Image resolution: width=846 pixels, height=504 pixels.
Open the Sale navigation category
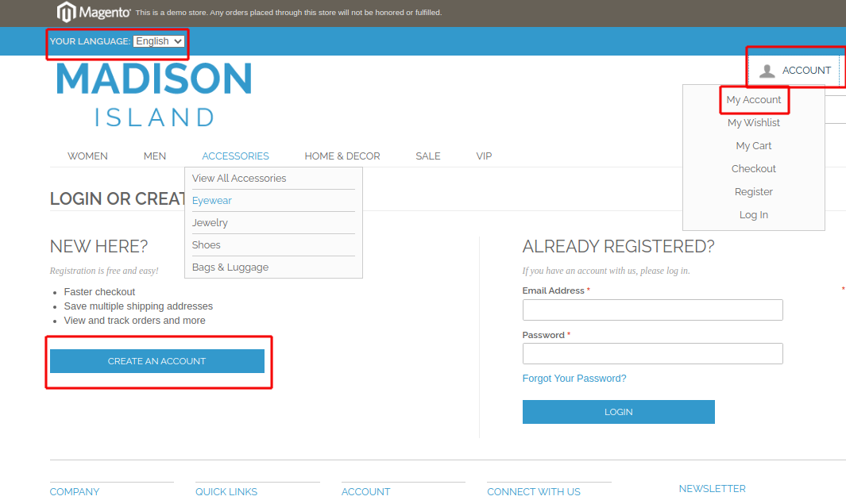point(428,156)
